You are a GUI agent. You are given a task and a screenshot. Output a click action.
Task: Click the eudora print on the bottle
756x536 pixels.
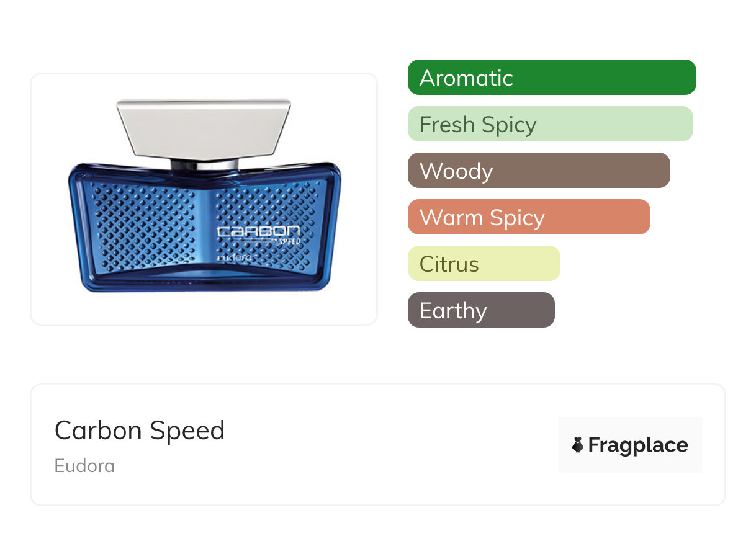pyautogui.click(x=234, y=257)
